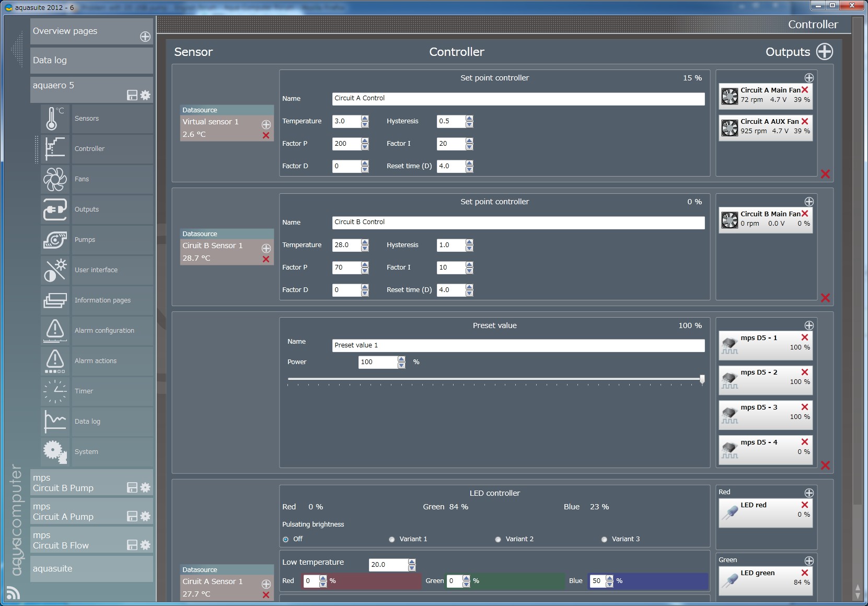Add new controller with Outputs plus
The width and height of the screenshot is (868, 606).
point(825,52)
